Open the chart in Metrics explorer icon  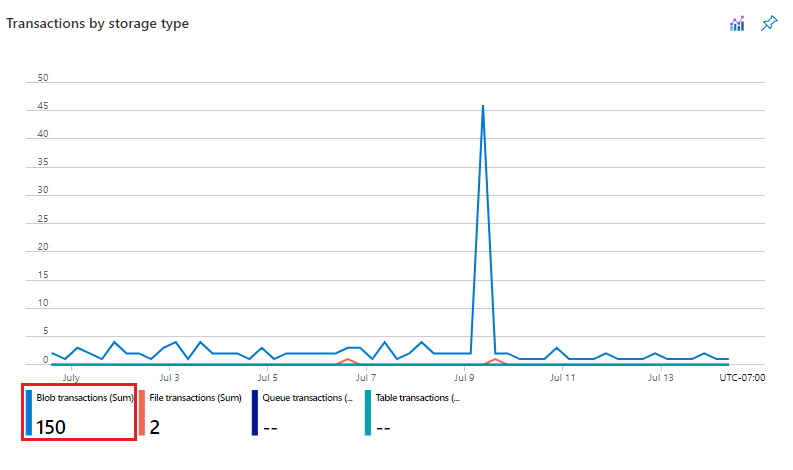pos(737,23)
